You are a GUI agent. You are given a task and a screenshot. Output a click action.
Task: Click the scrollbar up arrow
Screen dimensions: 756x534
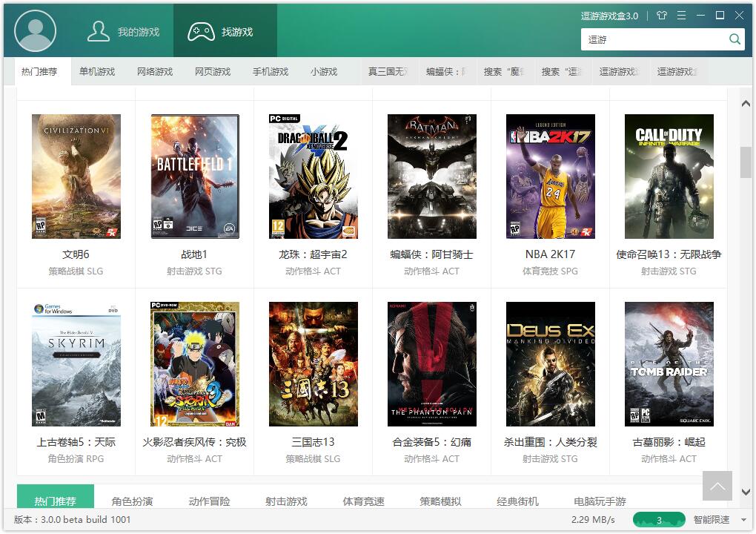746,103
